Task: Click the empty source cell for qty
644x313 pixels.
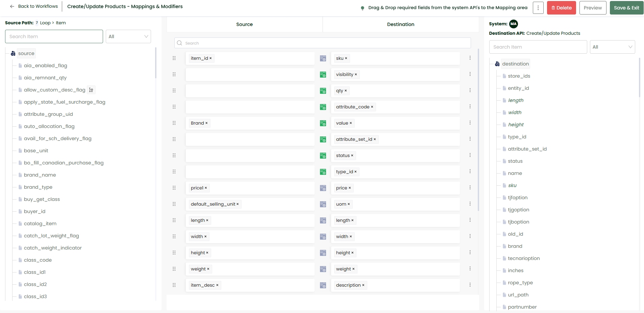Action: (x=250, y=91)
